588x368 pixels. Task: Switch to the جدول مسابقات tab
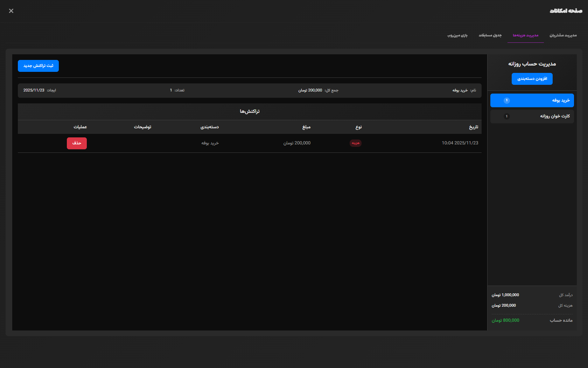(x=490, y=35)
